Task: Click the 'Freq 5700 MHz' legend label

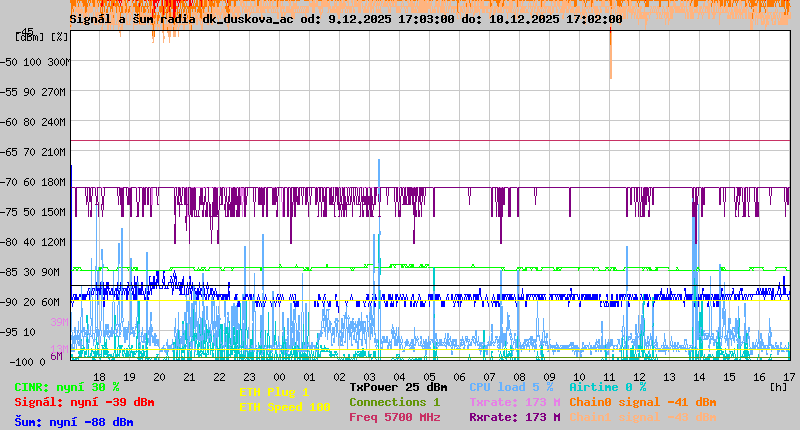Action: click(394, 417)
